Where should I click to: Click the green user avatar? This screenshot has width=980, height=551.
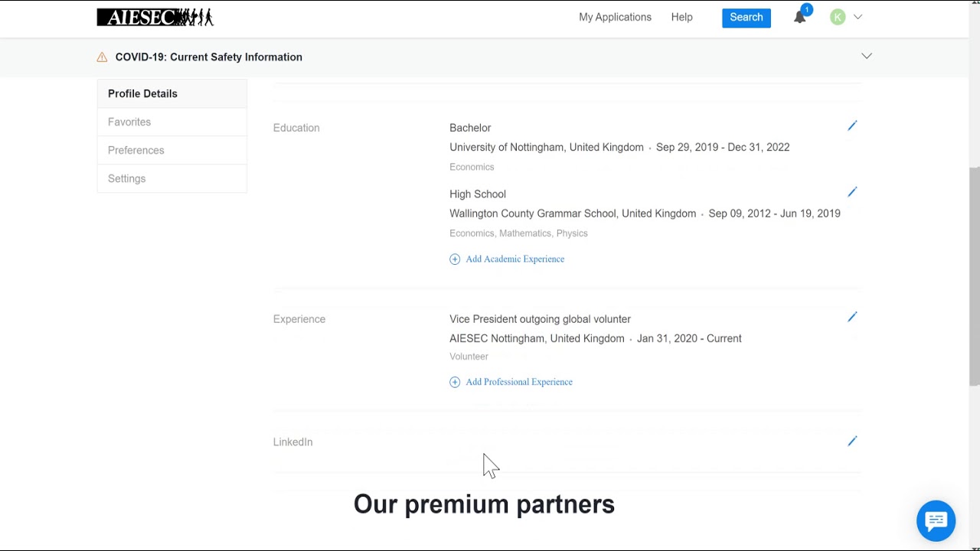(838, 17)
